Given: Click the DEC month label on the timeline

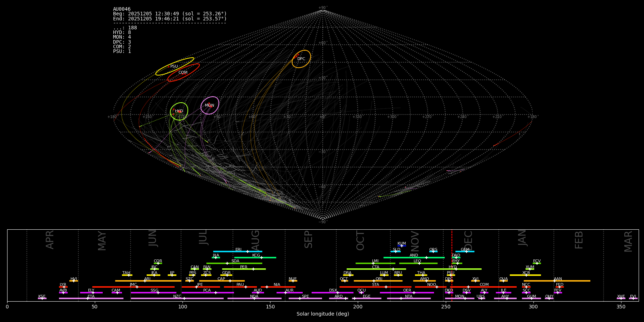Looking at the screenshot, I should tap(468, 240).
